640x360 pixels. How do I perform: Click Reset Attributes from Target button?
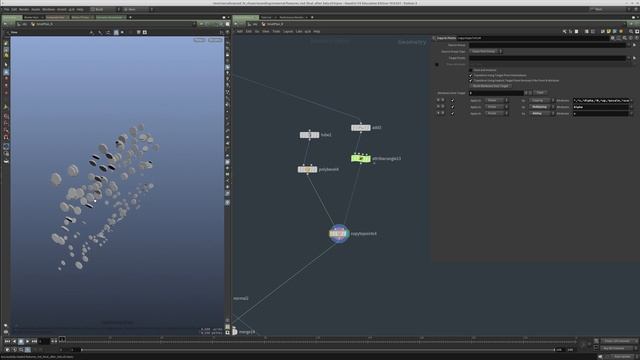pyautogui.click(x=490, y=86)
